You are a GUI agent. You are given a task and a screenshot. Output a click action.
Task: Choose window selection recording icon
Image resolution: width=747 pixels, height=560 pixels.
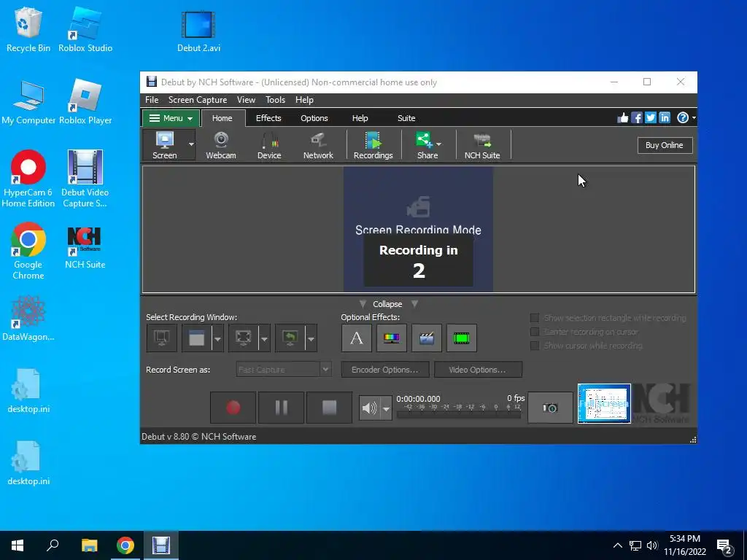[x=196, y=338]
